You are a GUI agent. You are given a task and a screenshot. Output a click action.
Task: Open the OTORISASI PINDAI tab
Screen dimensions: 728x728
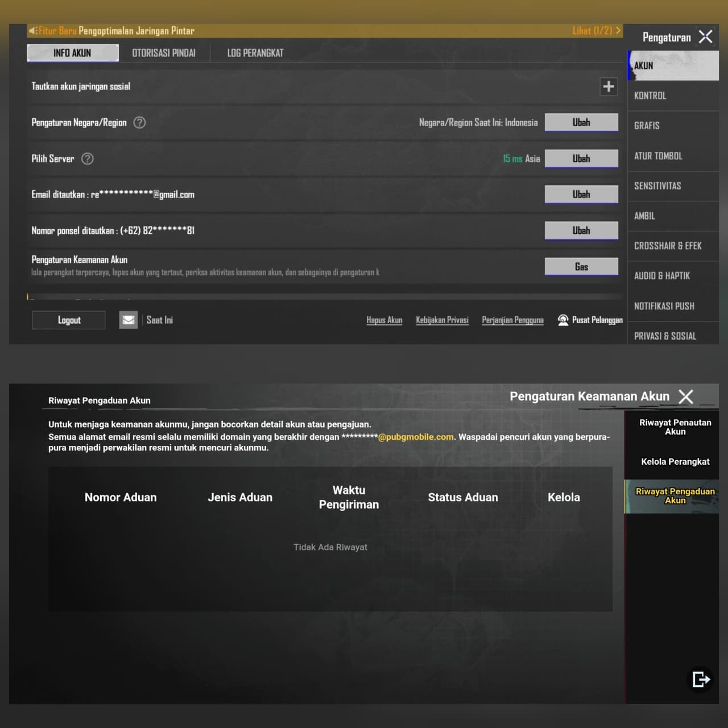[x=164, y=53]
